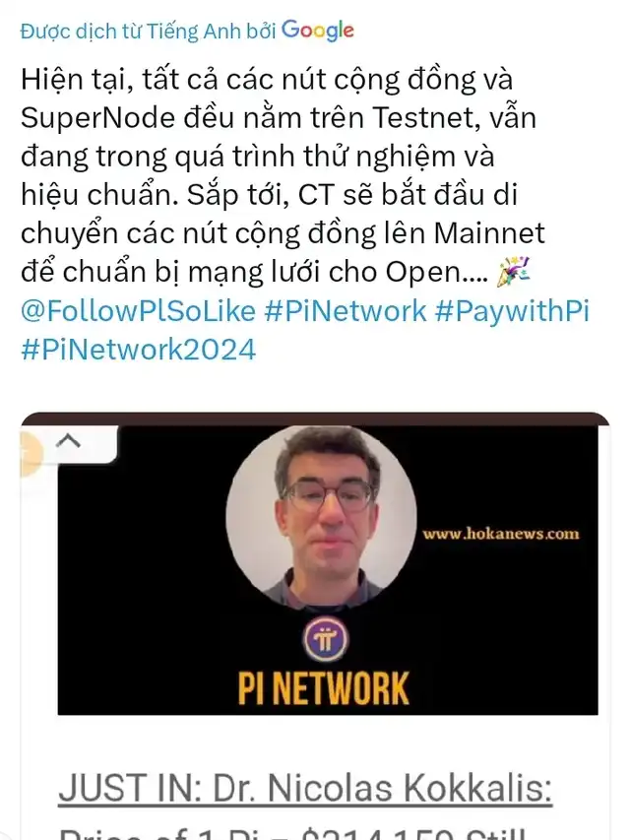Viewport: 630px width, 840px height.
Task: Click the yellow PI NETWORK title text
Action: coord(324,688)
